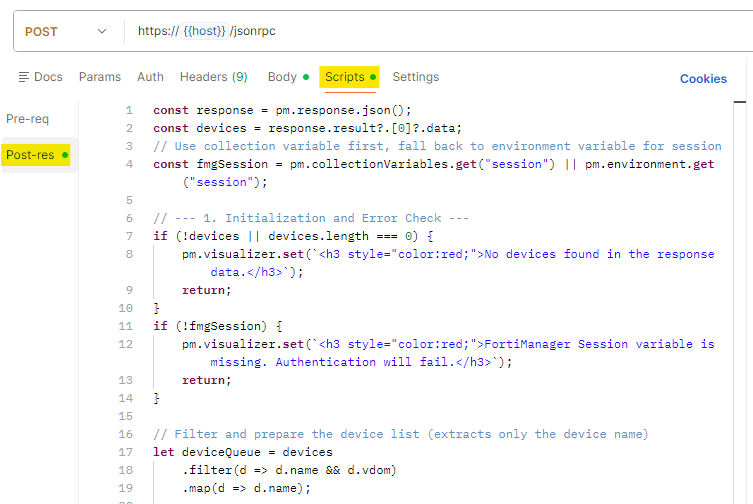
Task: Click line number 1 in the editor
Action: pos(129,111)
